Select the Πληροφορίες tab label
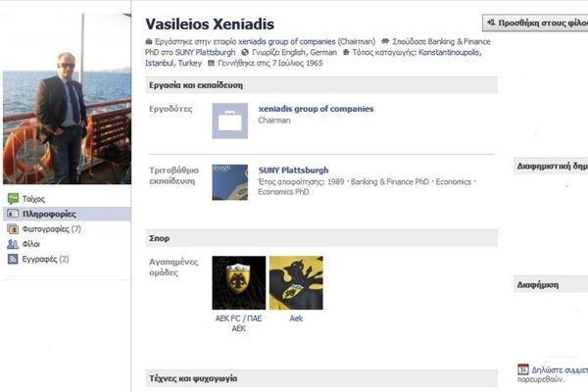 (49, 214)
